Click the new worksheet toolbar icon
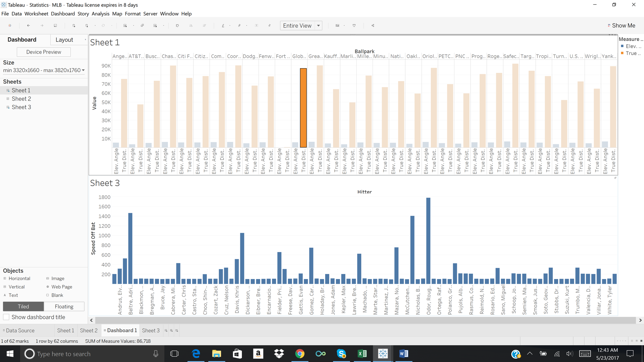Screen dimensions: 644x362 pos(125,25)
